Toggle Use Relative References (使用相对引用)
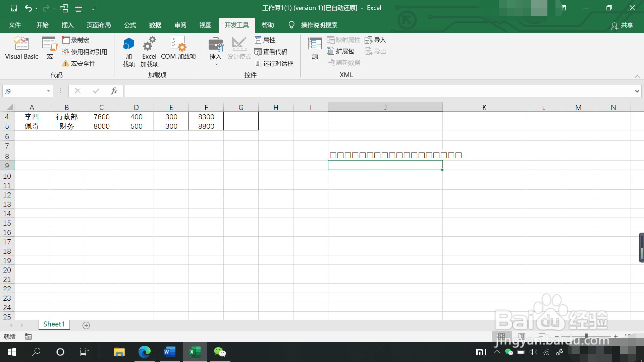The width and height of the screenshot is (644, 362). pos(85,52)
